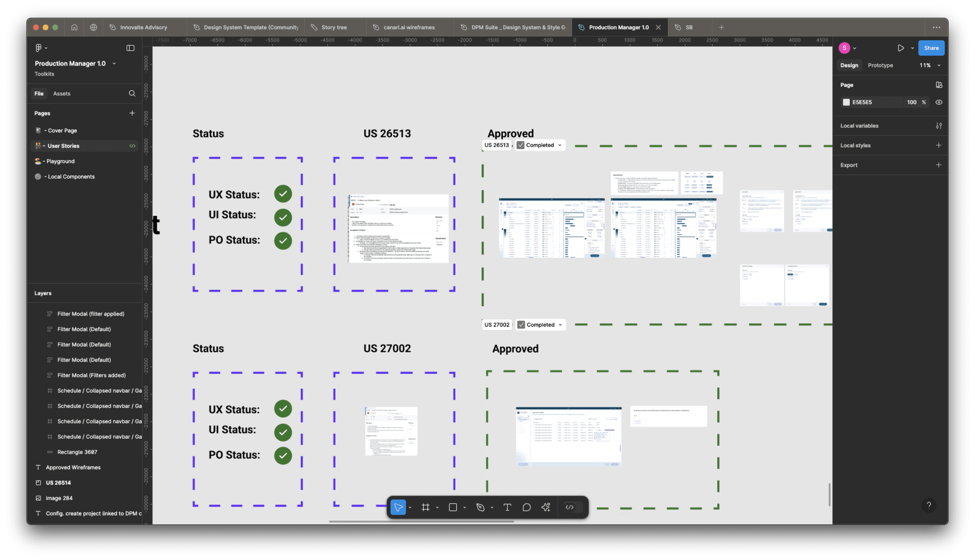Switch to the Prototype tab
975x560 pixels.
click(x=880, y=66)
